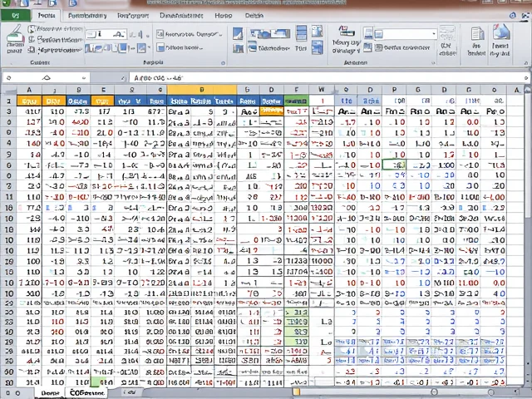Click the first small icon beside Paste
The image size is (532, 399).
click(x=32, y=28)
